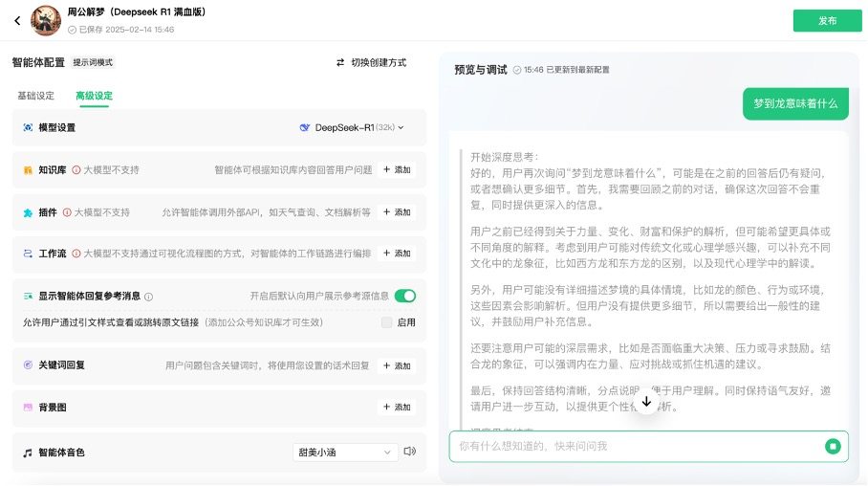The height and width of the screenshot is (486, 868).
Task: Add a keyword reply in 关键词回复
Action: 397,365
